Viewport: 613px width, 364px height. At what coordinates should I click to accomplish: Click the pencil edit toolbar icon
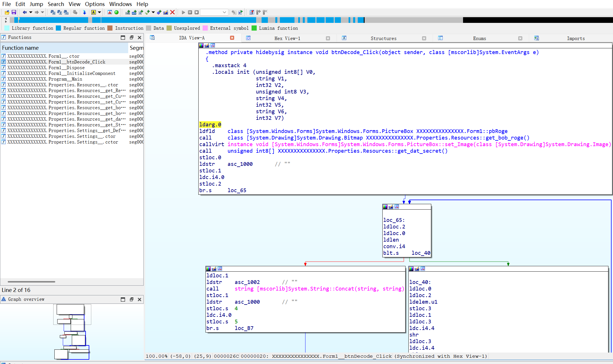[x=166, y=12]
